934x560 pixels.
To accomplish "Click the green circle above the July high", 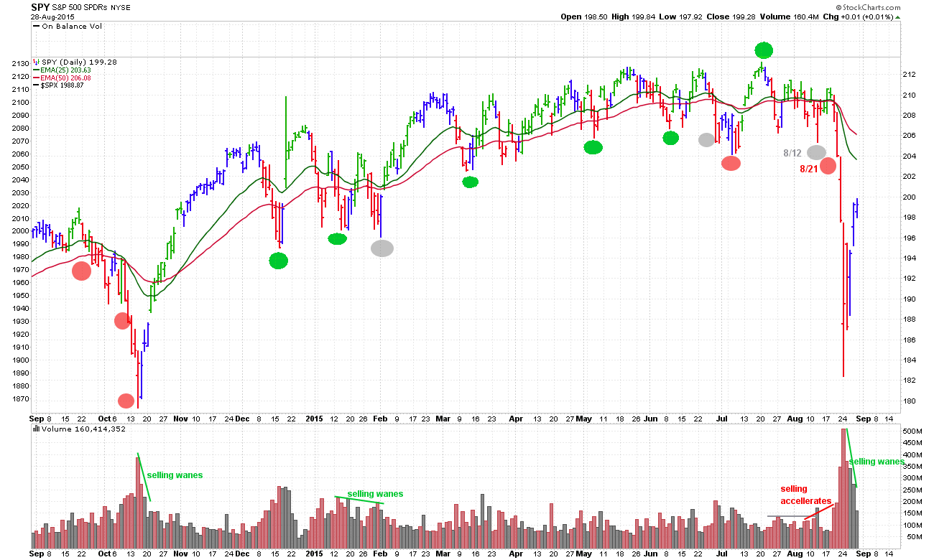I will pos(764,50).
